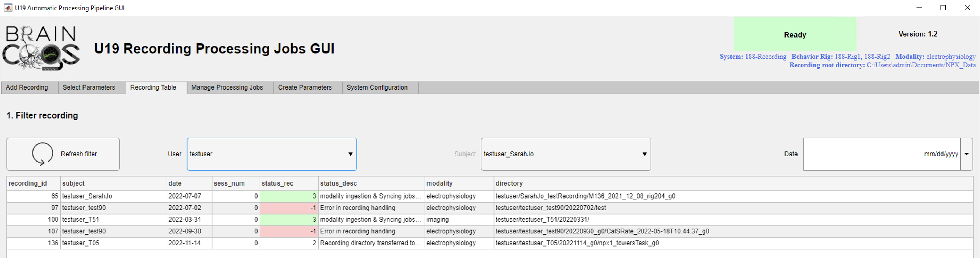The height and width of the screenshot is (258, 980).
Task: Click the modality column header
Action: coord(459,183)
